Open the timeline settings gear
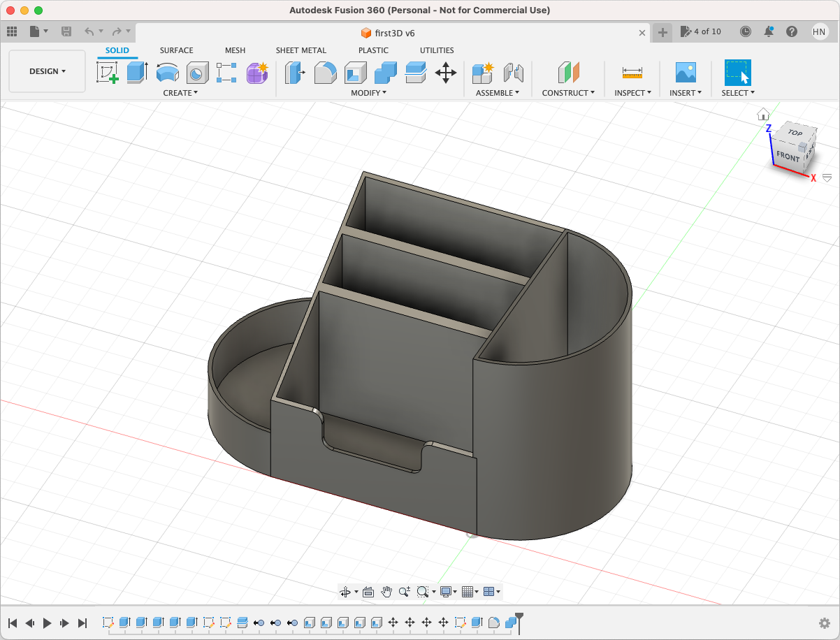The height and width of the screenshot is (640, 840). click(x=825, y=623)
